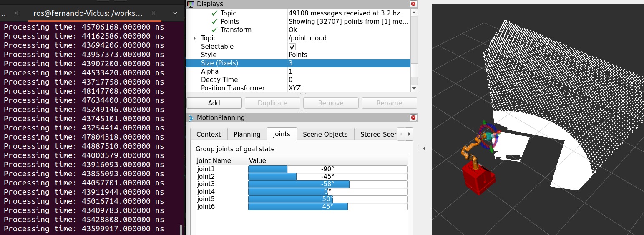
Task: Close the MotionPlanning panel
Action: point(413,118)
